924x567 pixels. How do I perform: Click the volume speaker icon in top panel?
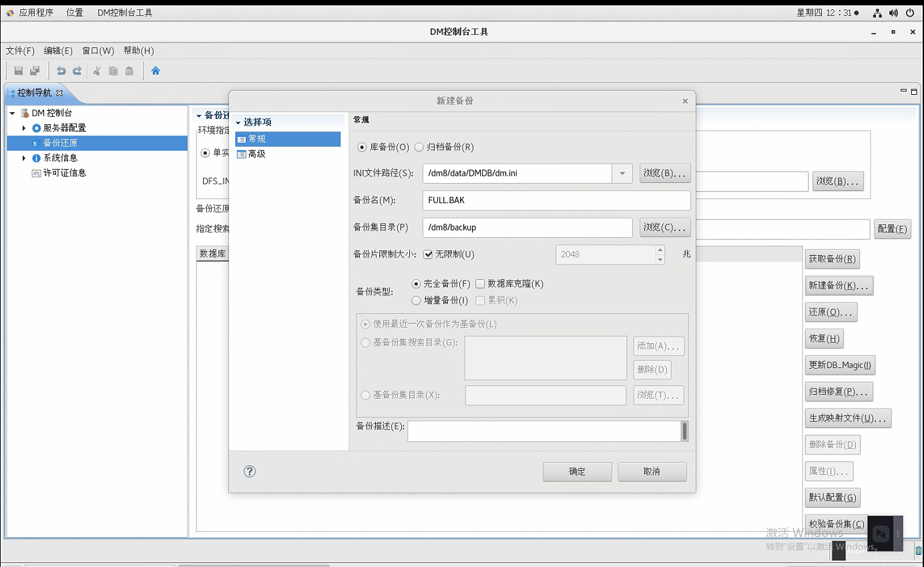893,13
